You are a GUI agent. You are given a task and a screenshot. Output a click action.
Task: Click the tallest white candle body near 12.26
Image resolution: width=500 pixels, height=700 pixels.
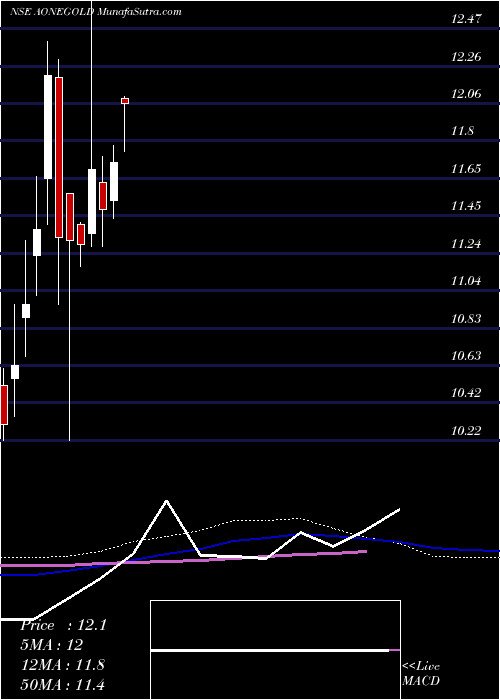point(48,127)
